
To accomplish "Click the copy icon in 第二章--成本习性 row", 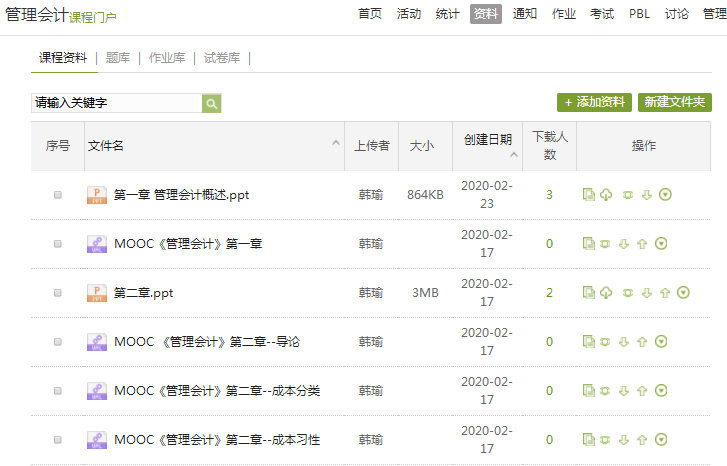I will [589, 439].
